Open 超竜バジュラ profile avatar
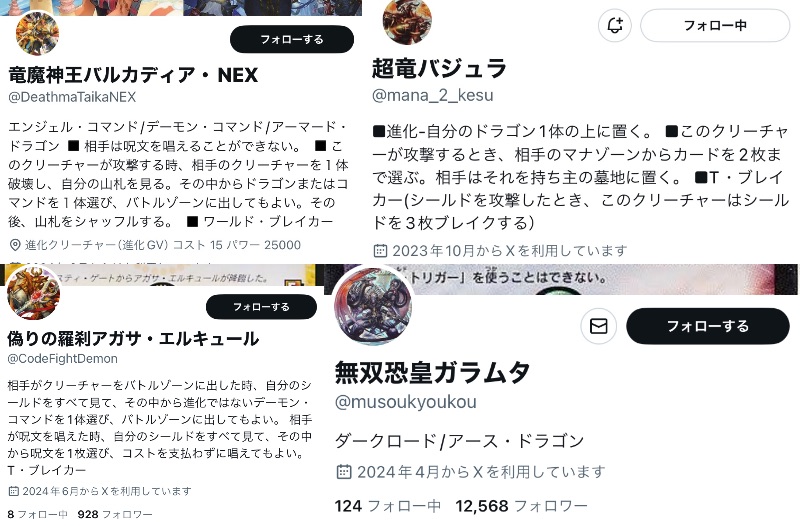 407,21
